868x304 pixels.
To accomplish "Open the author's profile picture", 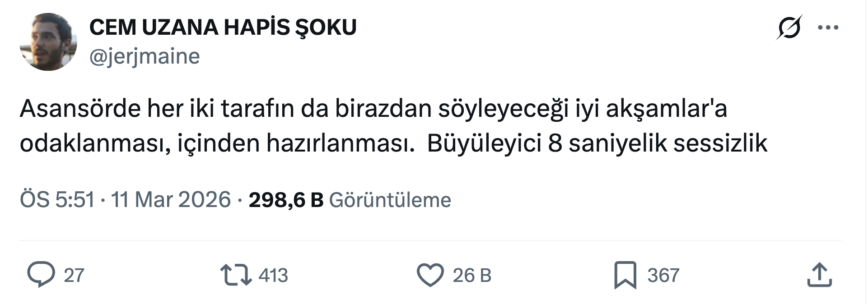I will (x=48, y=41).
